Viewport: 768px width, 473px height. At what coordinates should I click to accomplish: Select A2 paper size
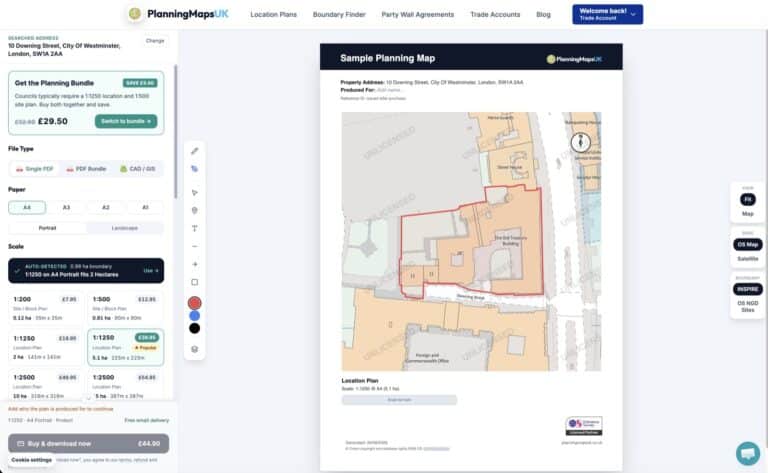(106, 208)
